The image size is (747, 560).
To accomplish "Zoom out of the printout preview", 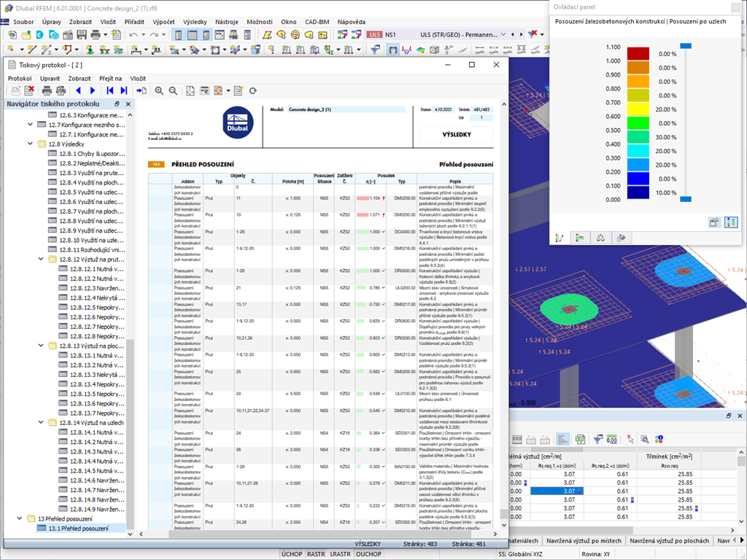I will pyautogui.click(x=173, y=90).
